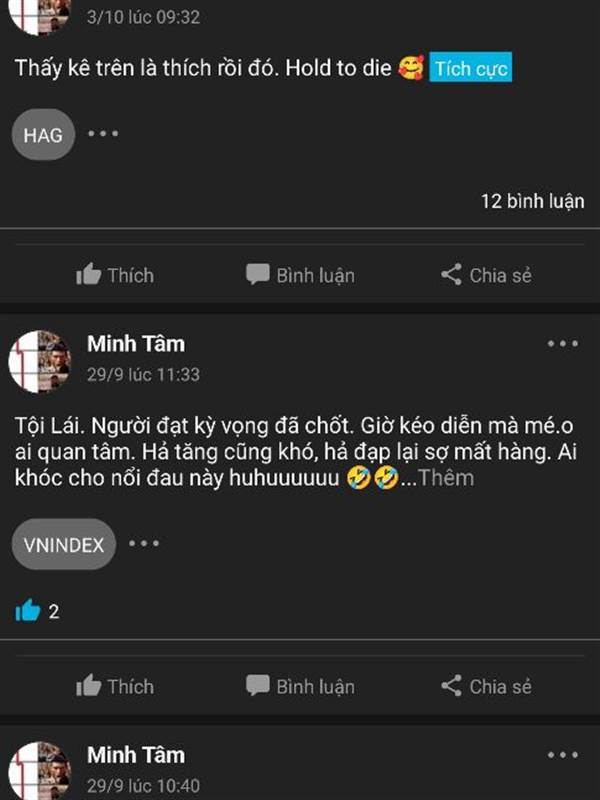Like the HAG post with thumbs-up icon
This screenshot has height=800, width=600.
tap(115, 275)
